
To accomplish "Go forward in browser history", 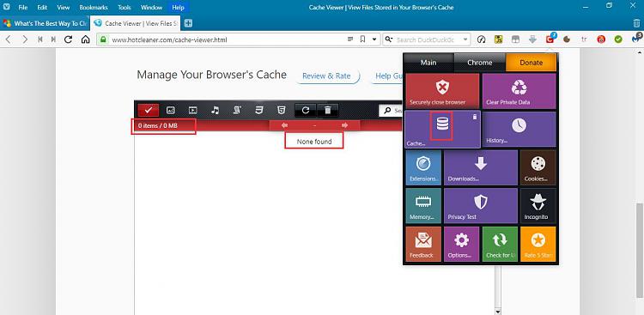I will coord(25,39).
